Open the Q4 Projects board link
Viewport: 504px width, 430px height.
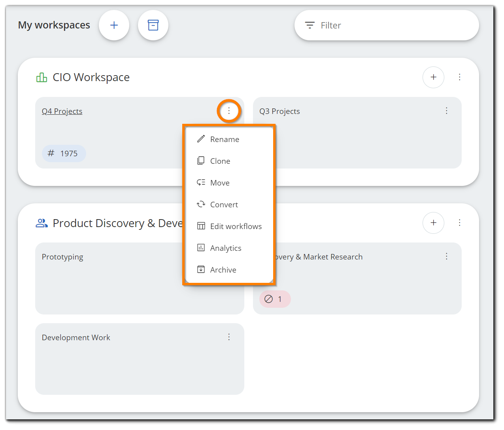(62, 111)
